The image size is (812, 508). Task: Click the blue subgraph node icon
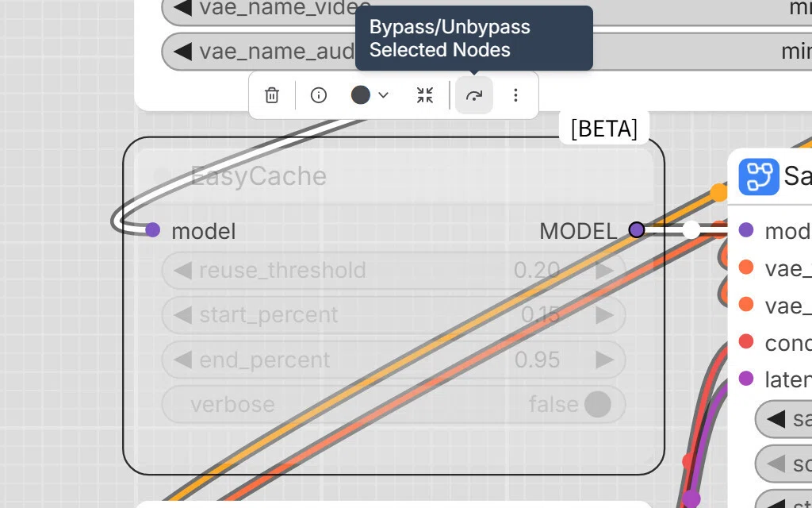pos(759,177)
